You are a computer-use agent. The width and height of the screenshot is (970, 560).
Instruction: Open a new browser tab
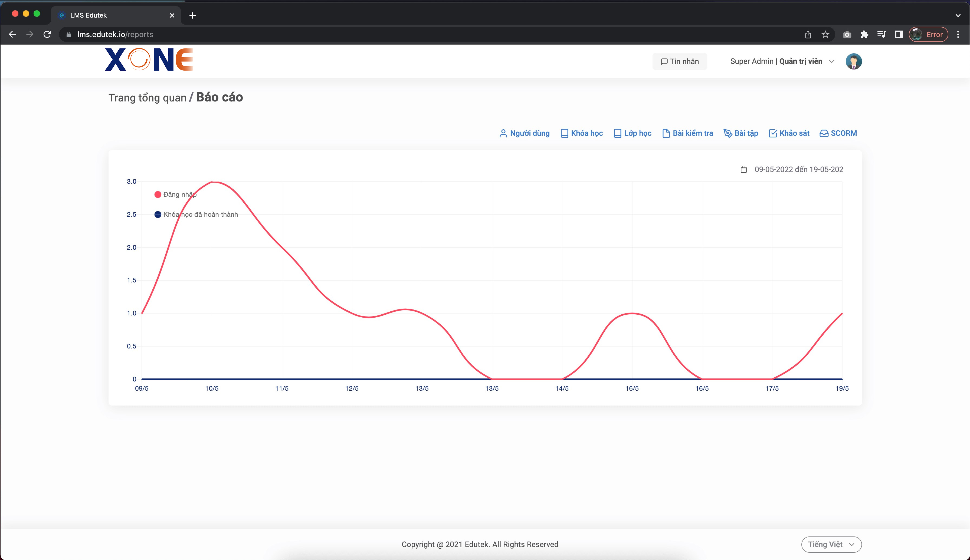point(193,15)
